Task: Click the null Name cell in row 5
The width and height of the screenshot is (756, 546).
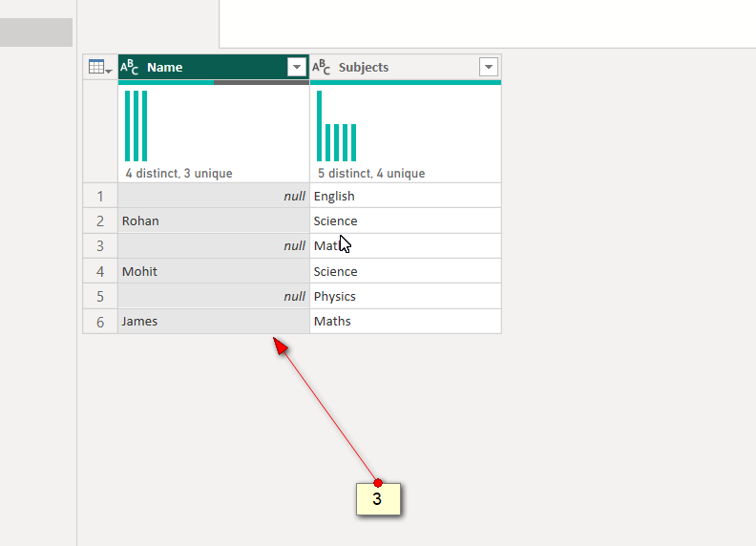Action: tap(214, 296)
